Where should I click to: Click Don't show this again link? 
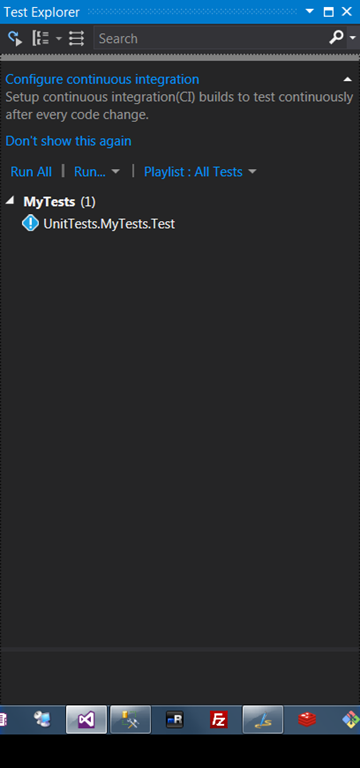tap(68, 141)
